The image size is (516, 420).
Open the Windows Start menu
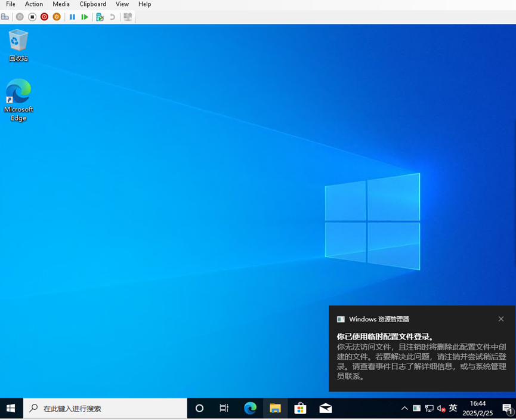[11, 409]
